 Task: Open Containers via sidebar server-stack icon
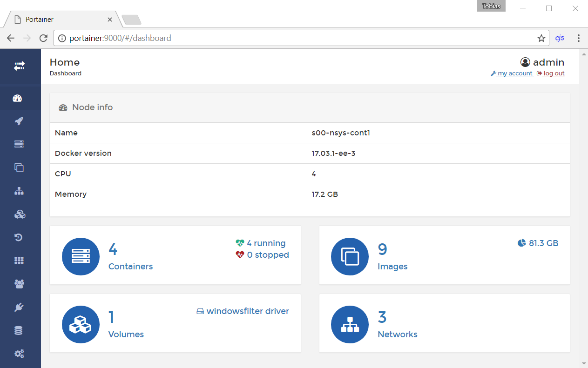19,144
